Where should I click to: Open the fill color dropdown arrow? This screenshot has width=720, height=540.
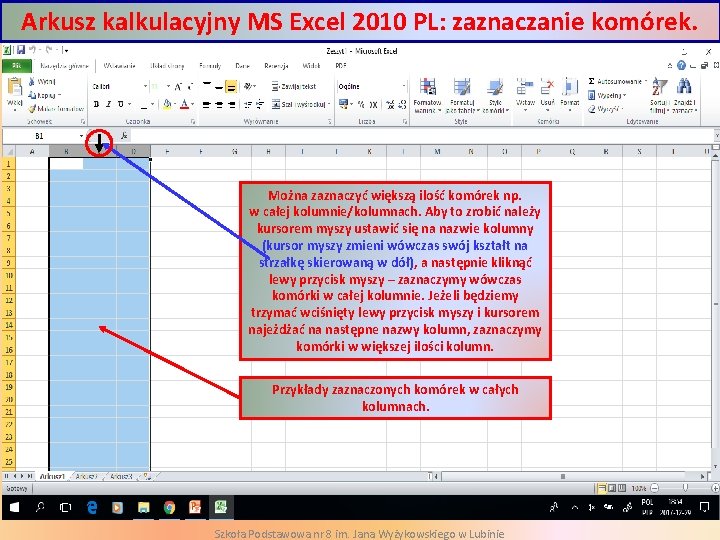pyautogui.click(x=175, y=105)
